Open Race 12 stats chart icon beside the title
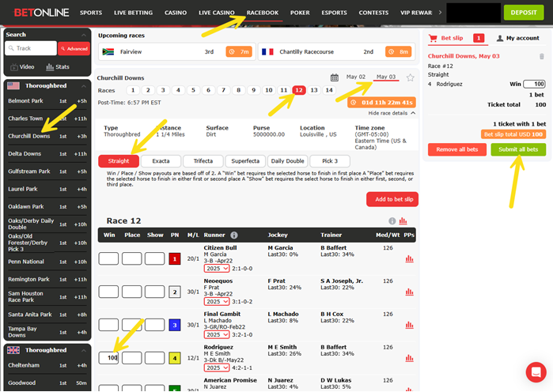Image resolution: width=553 pixels, height=392 pixels. (x=403, y=220)
